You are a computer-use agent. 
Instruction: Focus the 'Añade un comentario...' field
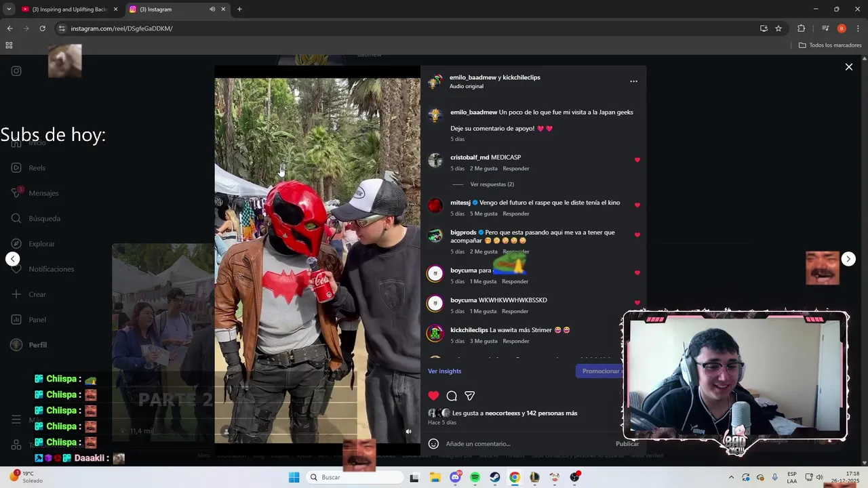click(529, 444)
